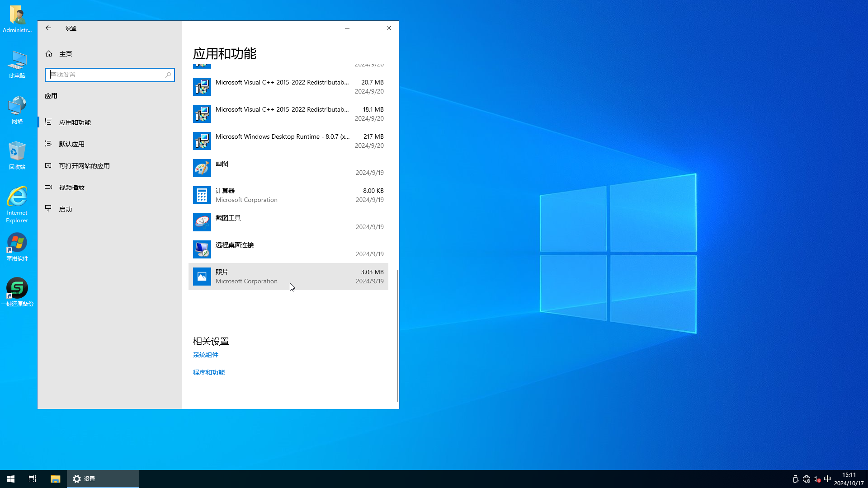Click the 远程桌面连接 app icon
868x488 pixels.
(x=202, y=249)
